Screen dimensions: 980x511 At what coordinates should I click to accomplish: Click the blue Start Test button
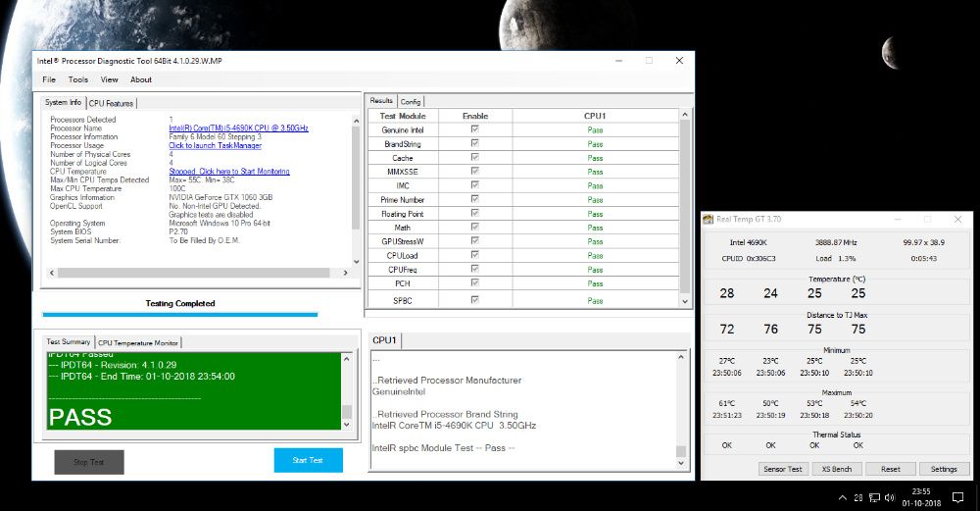coord(308,460)
